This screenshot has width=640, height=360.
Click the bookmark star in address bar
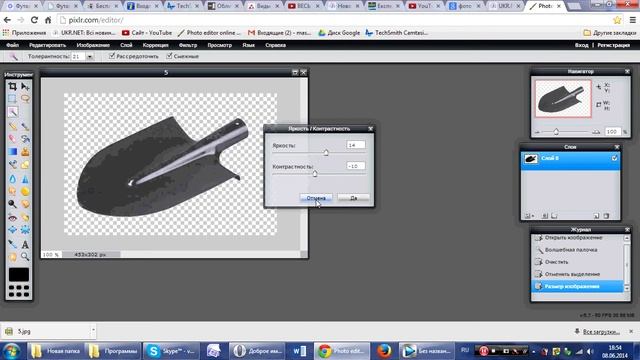[x=617, y=20]
